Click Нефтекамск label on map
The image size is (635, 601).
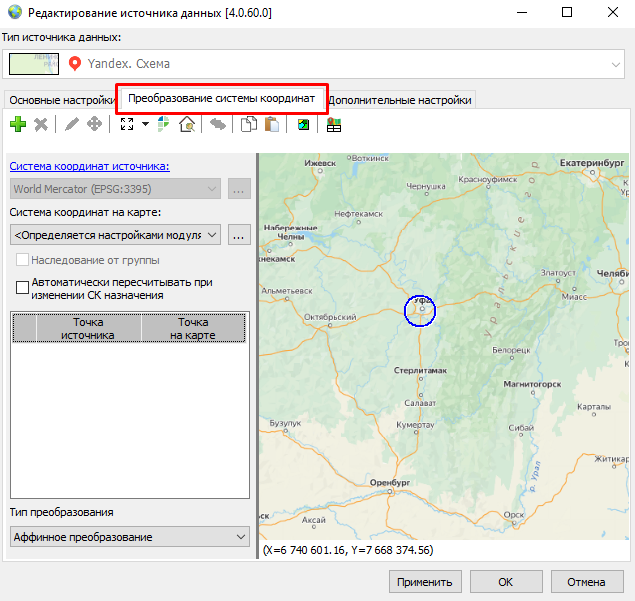358,214
